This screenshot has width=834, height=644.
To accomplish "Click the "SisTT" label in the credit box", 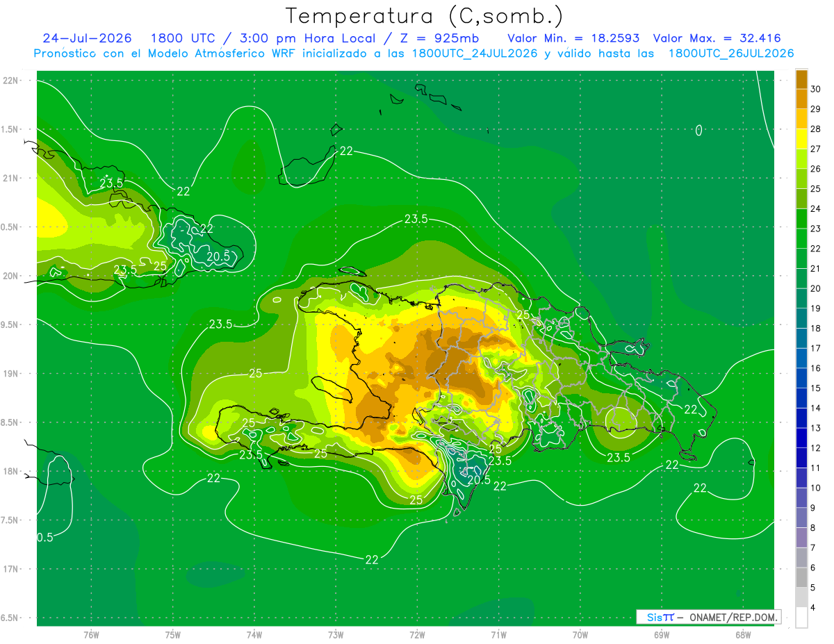I will tap(660, 617).
